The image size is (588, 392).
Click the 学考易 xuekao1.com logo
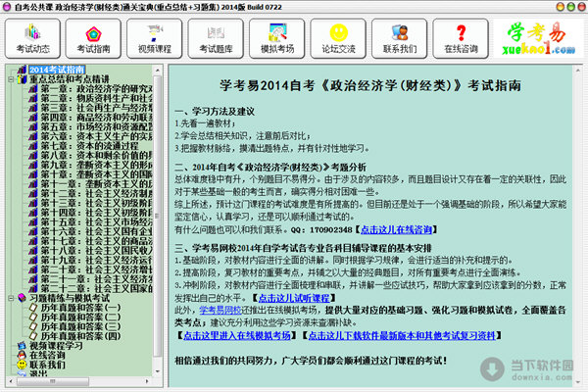[538, 38]
